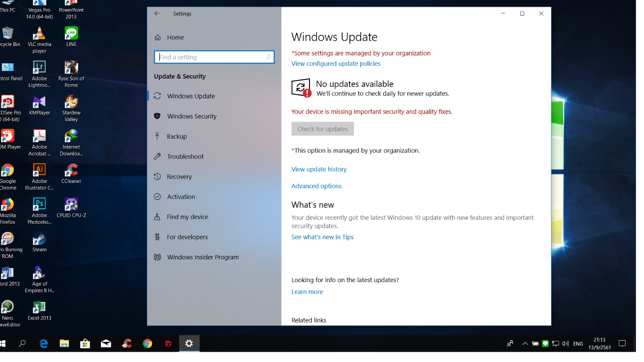
Task: Select the Google Chrome desktop icon
Action: tap(8, 177)
